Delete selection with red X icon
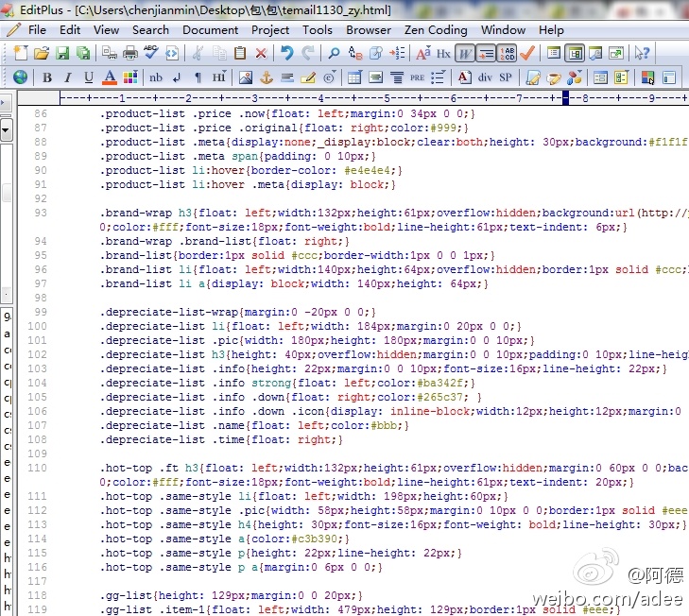 pyautogui.click(x=261, y=54)
